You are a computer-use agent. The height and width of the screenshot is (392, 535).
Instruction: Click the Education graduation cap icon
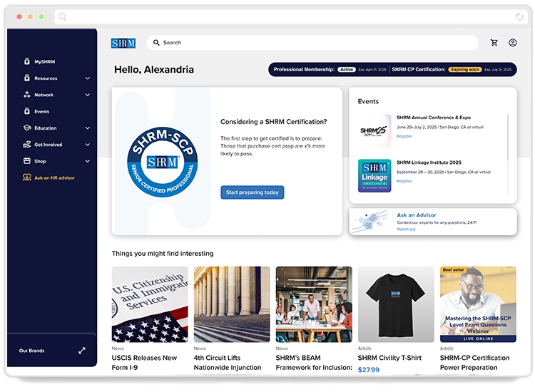click(x=27, y=128)
